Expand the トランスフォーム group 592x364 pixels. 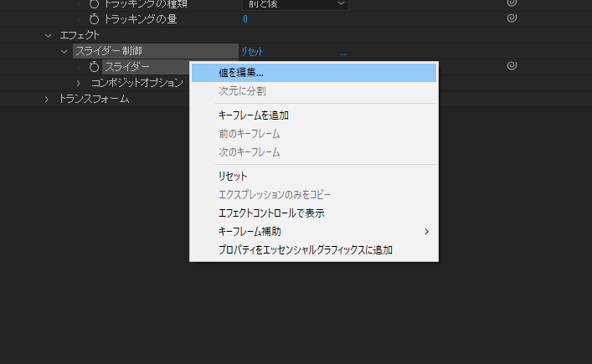click(x=46, y=100)
